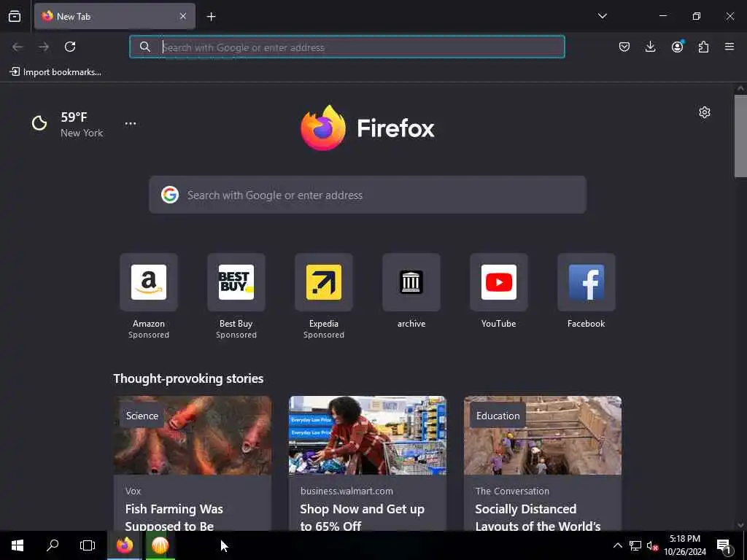The image size is (747, 560).
Task: Click the magnifier icon in the address bar
Action: coord(145,47)
